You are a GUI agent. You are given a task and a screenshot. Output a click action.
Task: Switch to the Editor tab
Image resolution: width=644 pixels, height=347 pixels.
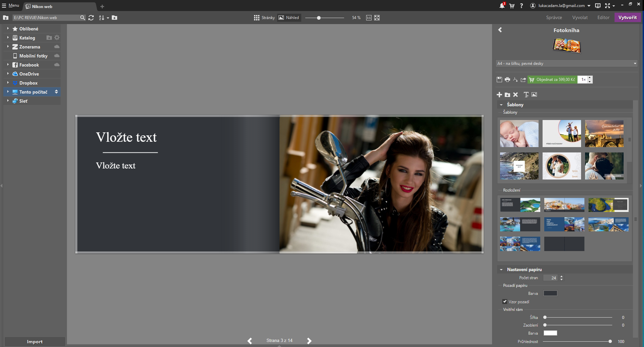603,18
